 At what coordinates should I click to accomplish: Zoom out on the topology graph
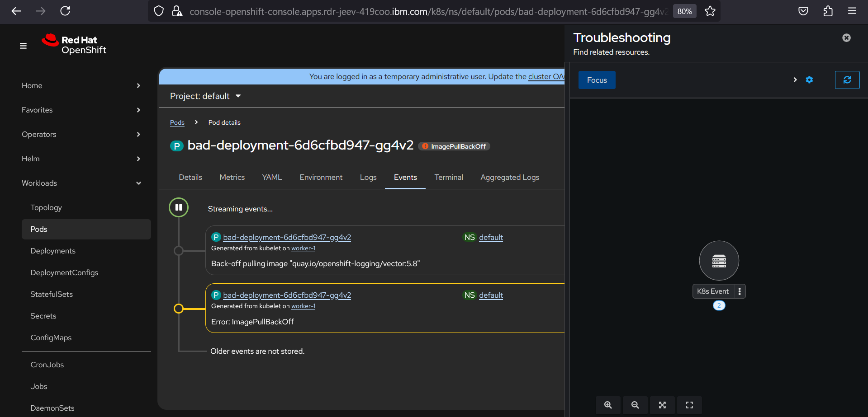635,405
